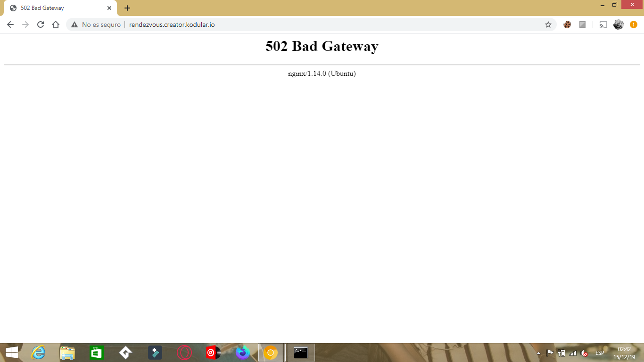Open the Action Center flag icon
Viewport: 644px width, 362px height.
(550, 353)
